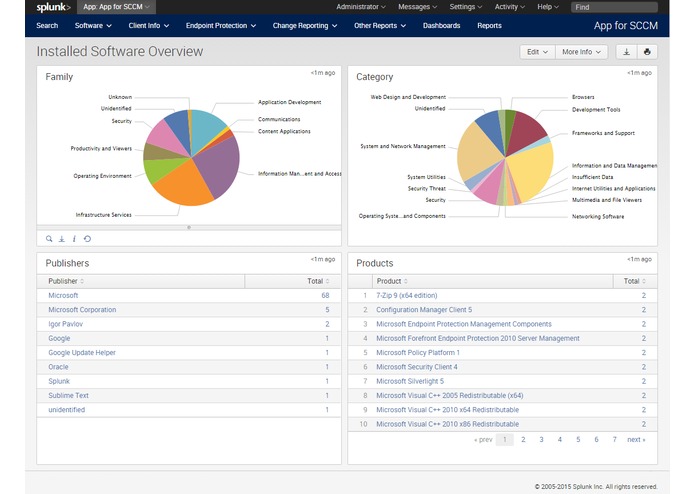The height and width of the screenshot is (494, 695).
Task: Click Microsoft Corporation publisher link
Action: (82, 310)
